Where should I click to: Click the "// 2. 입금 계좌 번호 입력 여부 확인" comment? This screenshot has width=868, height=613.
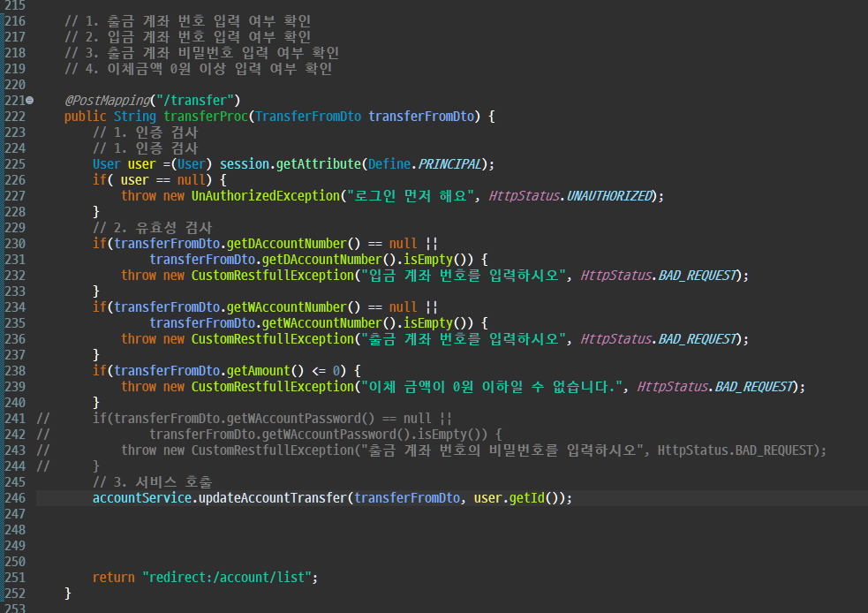(x=188, y=37)
